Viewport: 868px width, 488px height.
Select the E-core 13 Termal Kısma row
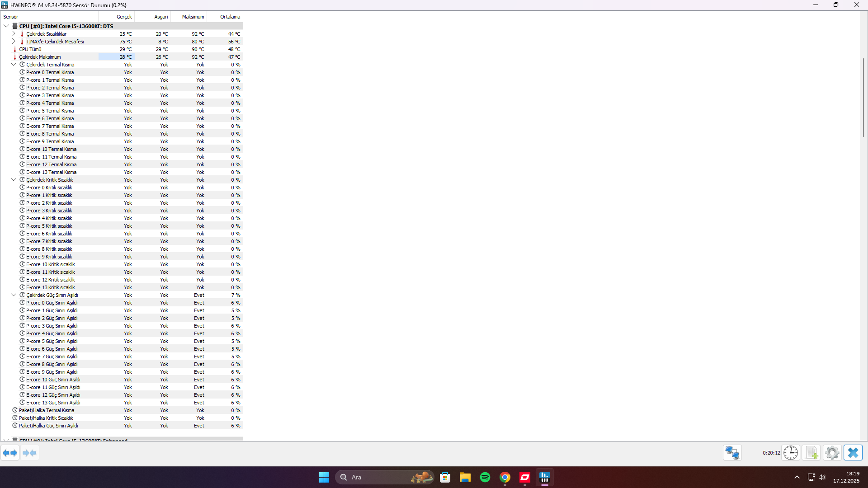pyautogui.click(x=122, y=172)
